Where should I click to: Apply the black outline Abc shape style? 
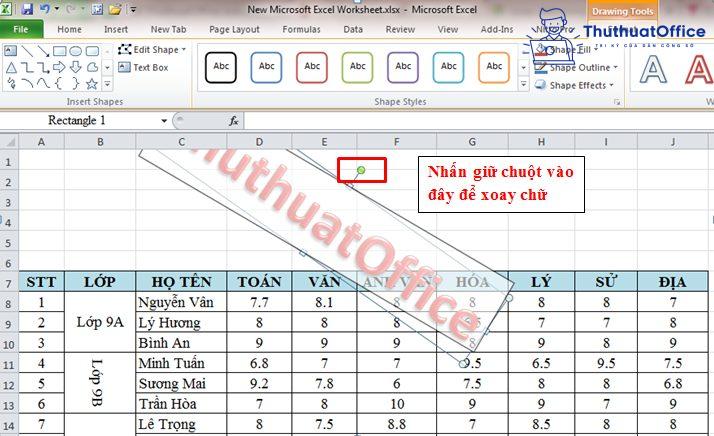pos(221,67)
